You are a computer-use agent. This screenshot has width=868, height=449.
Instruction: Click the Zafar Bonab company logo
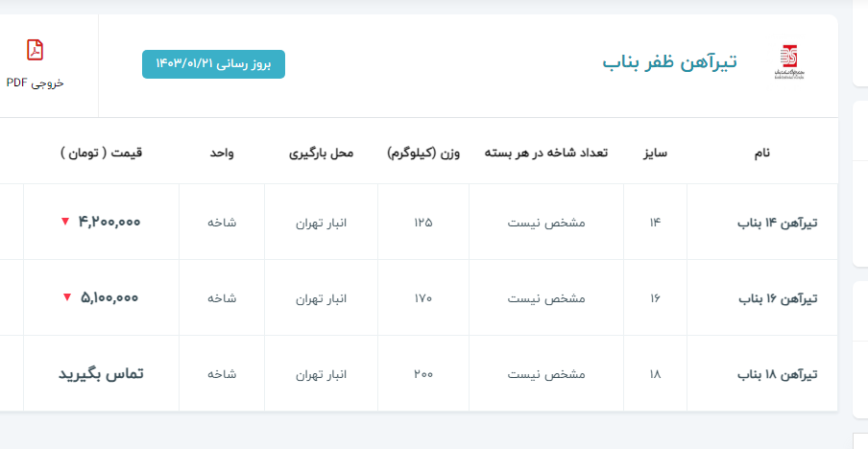pos(787,62)
